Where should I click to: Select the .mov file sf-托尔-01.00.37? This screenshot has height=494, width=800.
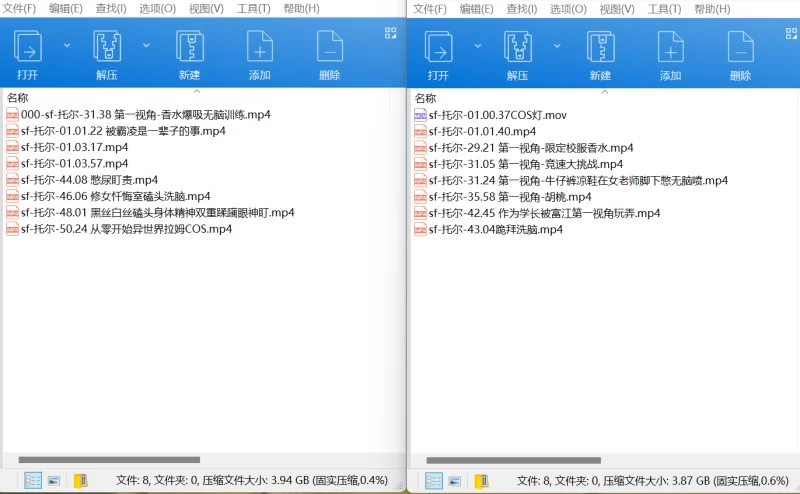pyautogui.click(x=490, y=115)
